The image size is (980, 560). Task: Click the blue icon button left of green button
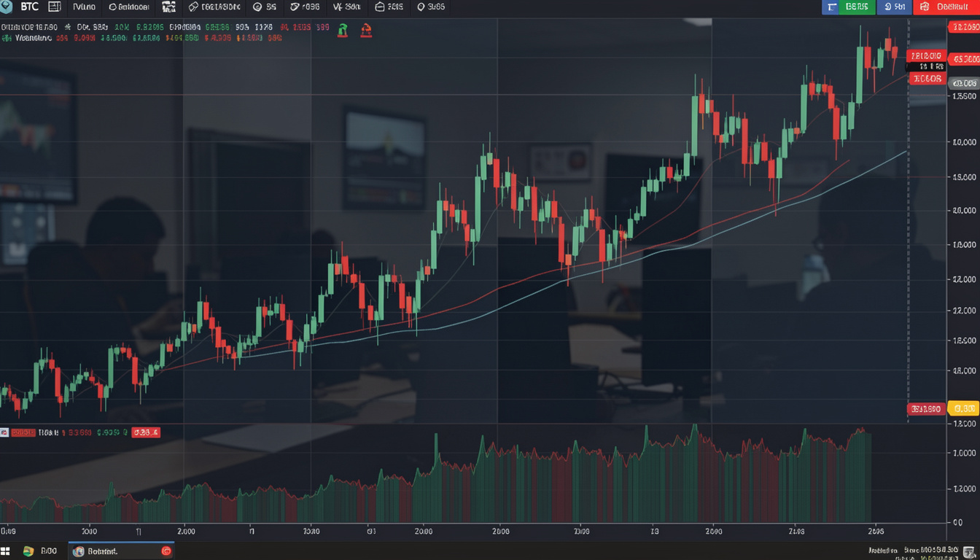point(830,7)
